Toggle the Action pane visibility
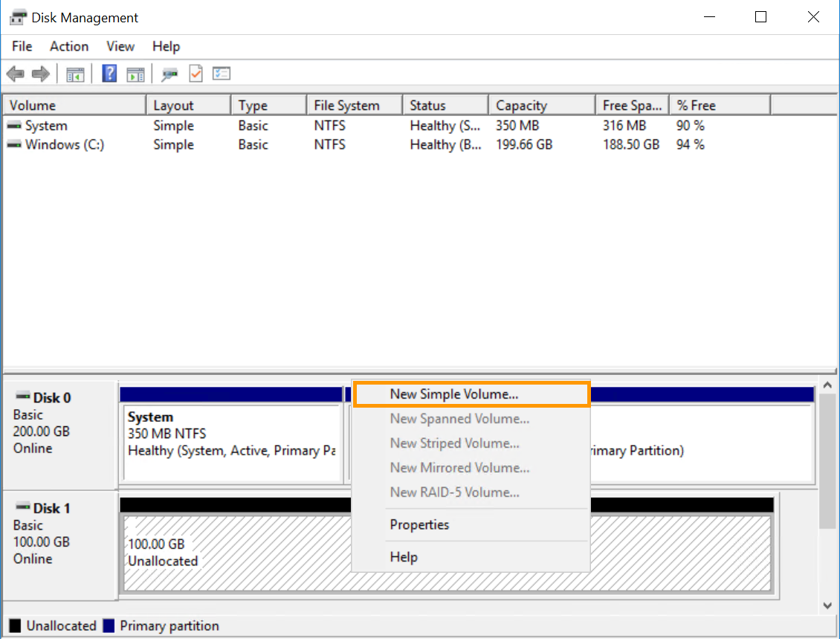The height and width of the screenshot is (639, 840). pyautogui.click(x=135, y=73)
